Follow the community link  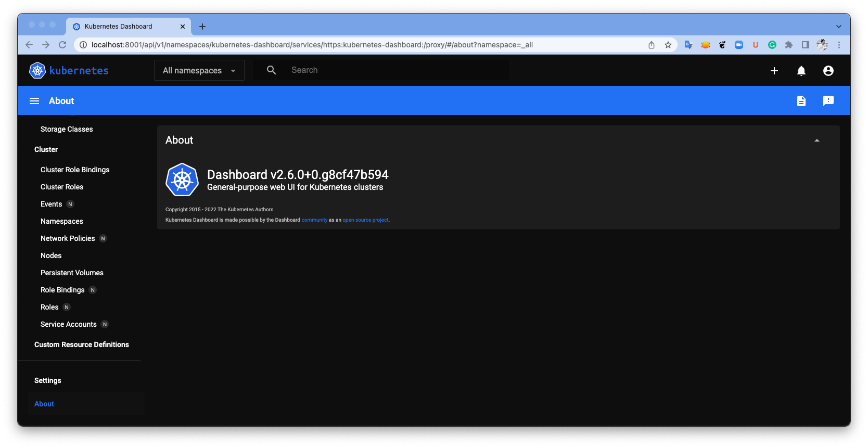[314, 220]
